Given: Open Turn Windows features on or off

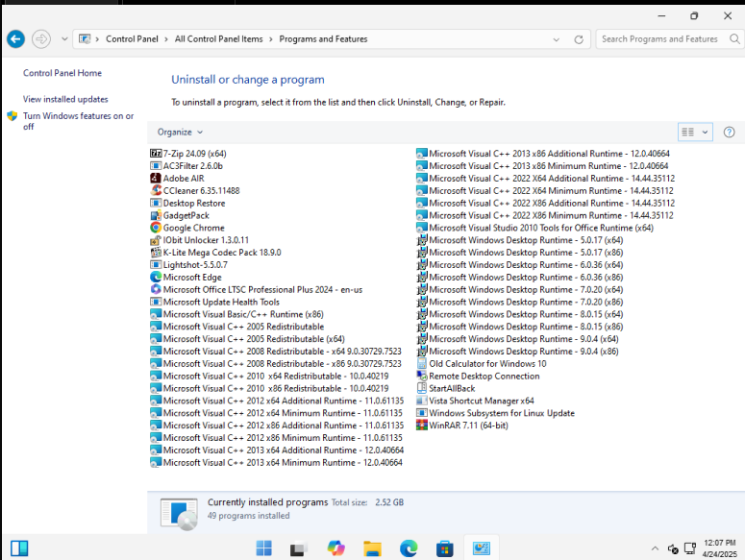Looking at the screenshot, I should [x=79, y=121].
